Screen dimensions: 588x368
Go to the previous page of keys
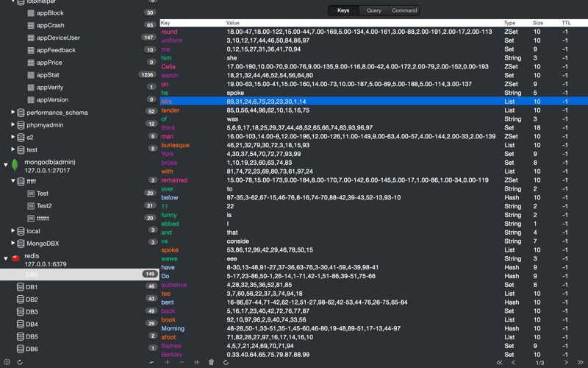point(513,362)
